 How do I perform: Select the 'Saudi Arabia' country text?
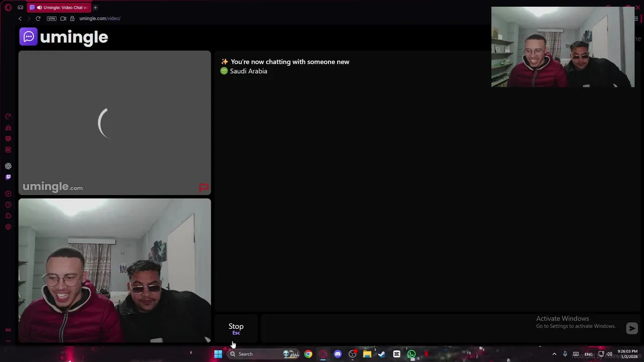249,71
